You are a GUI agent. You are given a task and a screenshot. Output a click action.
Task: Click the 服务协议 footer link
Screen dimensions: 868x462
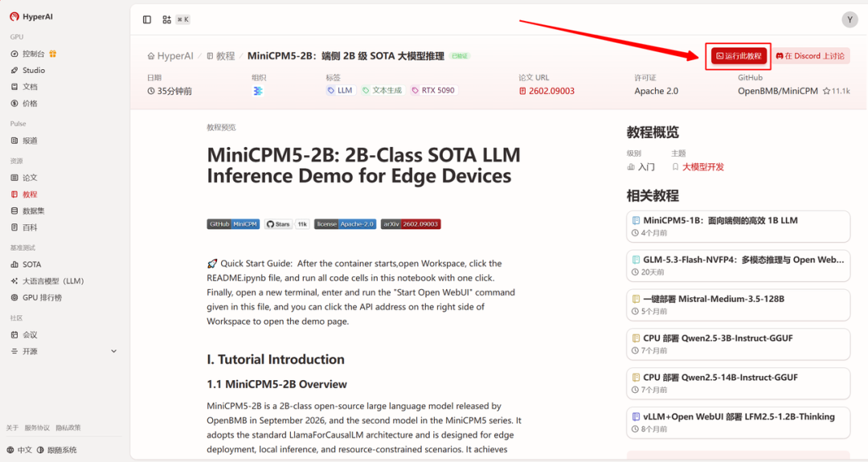37,427
